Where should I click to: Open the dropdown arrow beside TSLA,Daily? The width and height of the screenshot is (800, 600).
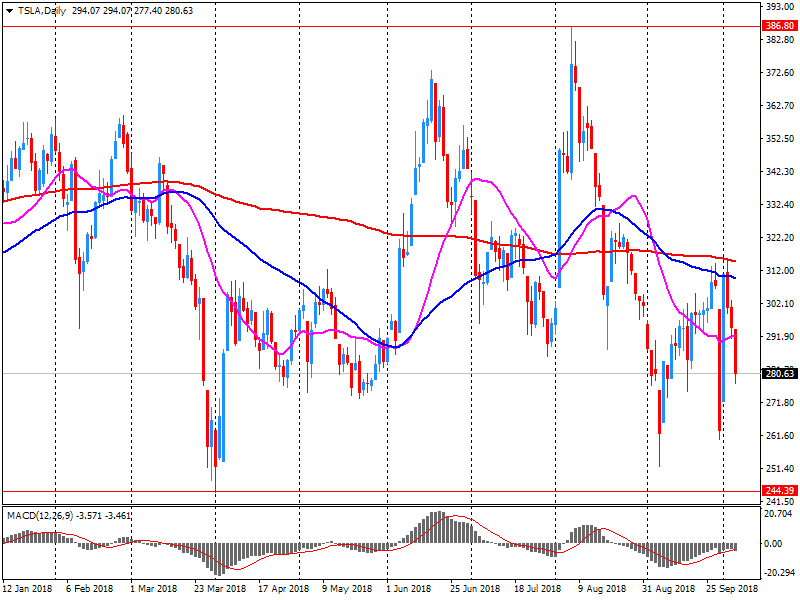(8, 9)
